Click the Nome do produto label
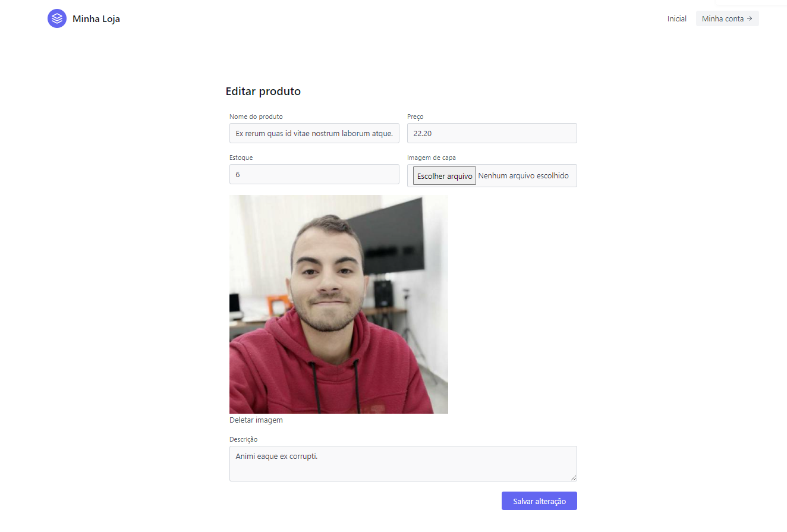The image size is (787, 532). pyautogui.click(x=256, y=117)
